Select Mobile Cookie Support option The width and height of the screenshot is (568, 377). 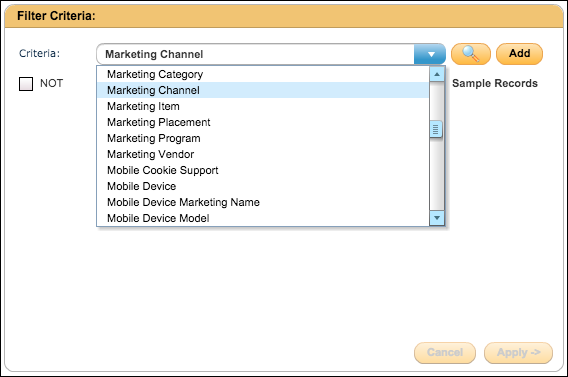[263, 170]
